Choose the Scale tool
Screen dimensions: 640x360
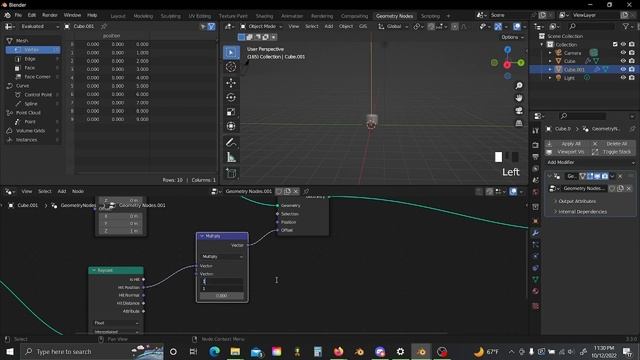(231, 112)
